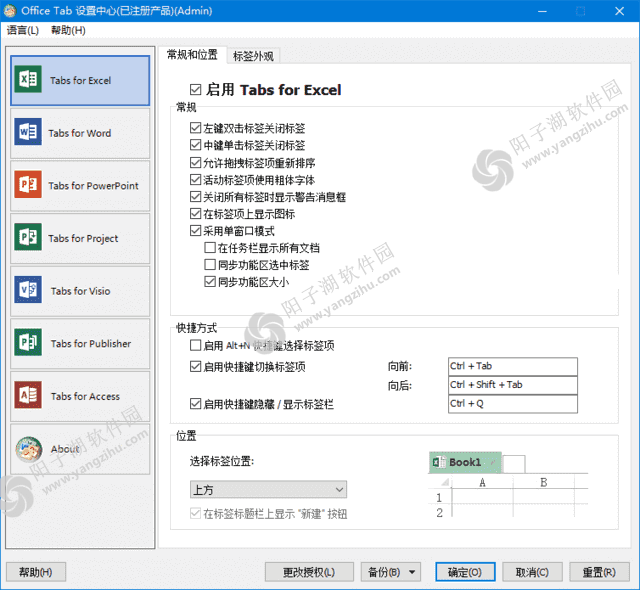Select About label in sidebar

[65, 449]
